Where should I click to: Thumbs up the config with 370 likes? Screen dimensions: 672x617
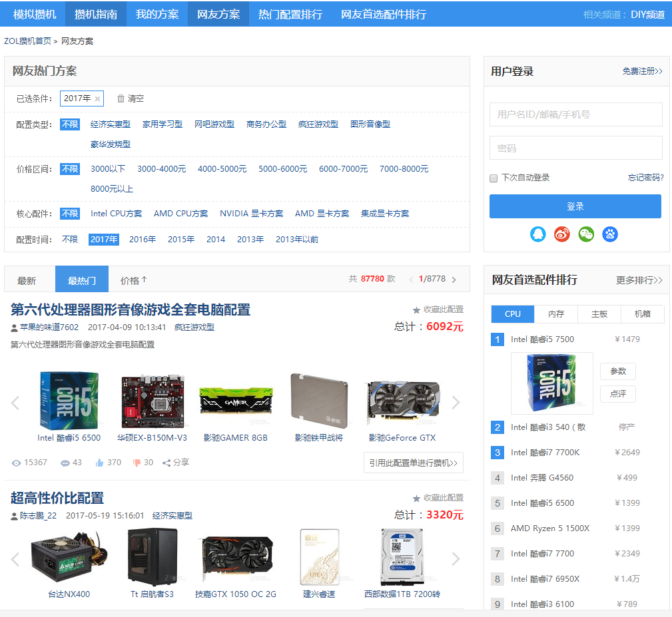[99, 463]
